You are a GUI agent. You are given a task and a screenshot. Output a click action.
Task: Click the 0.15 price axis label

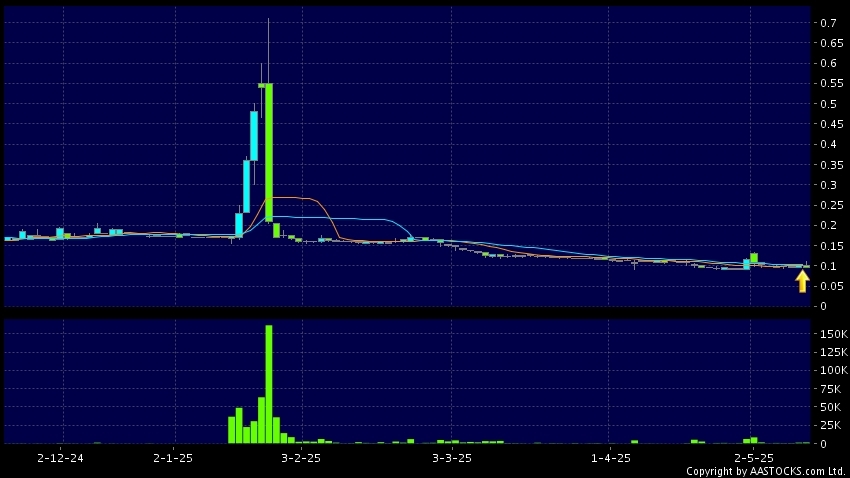(832, 246)
